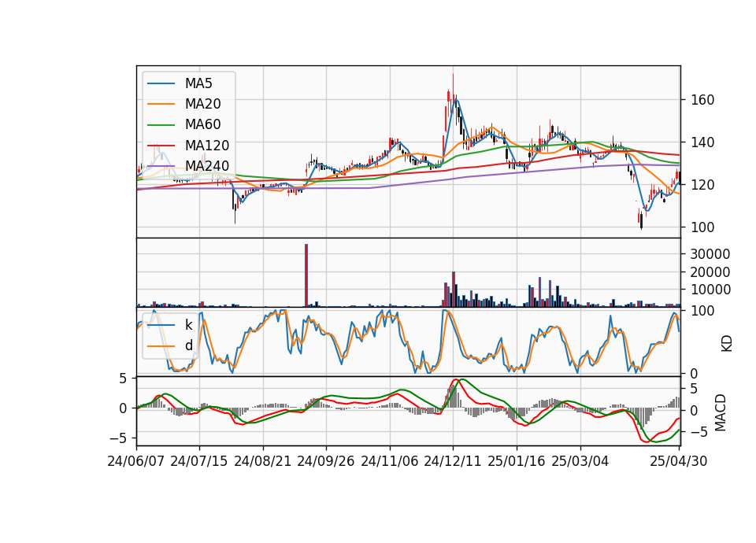
Task: Click the blue k line sample in legend
Action: [161, 325]
